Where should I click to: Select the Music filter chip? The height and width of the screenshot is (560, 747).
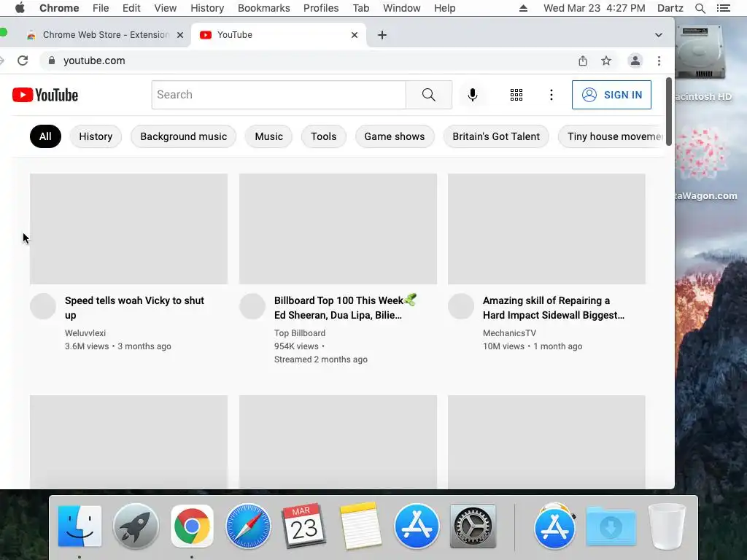coord(268,136)
